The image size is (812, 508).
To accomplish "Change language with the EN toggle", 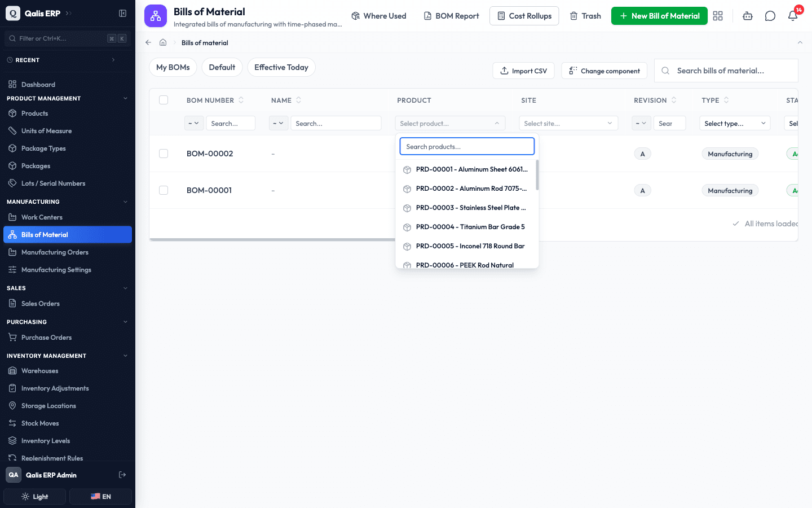I will tap(100, 497).
